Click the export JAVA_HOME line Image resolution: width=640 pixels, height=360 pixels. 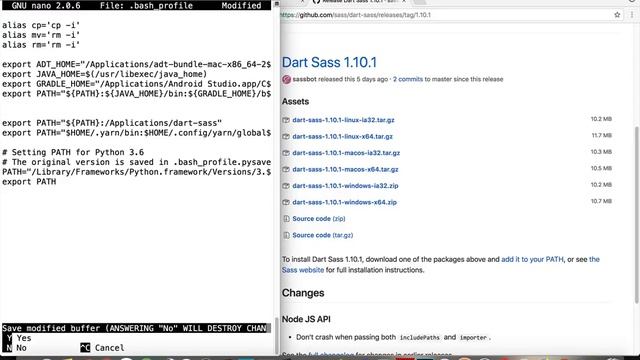(x=104, y=74)
